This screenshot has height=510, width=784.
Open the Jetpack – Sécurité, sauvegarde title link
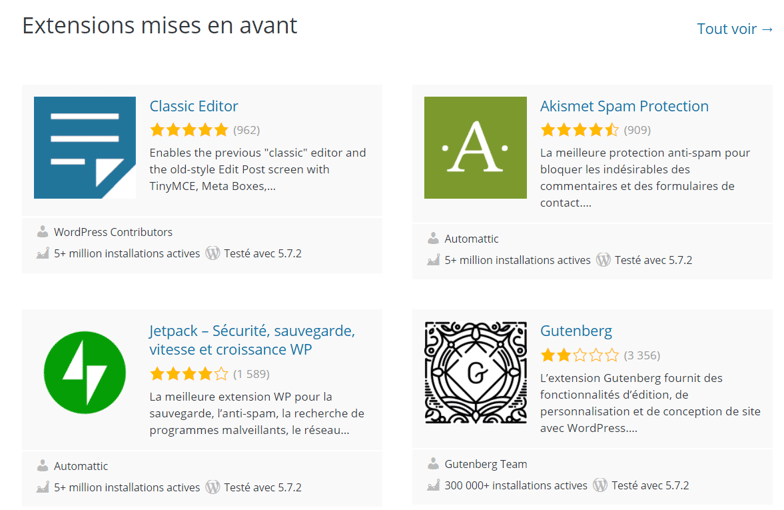[252, 340]
